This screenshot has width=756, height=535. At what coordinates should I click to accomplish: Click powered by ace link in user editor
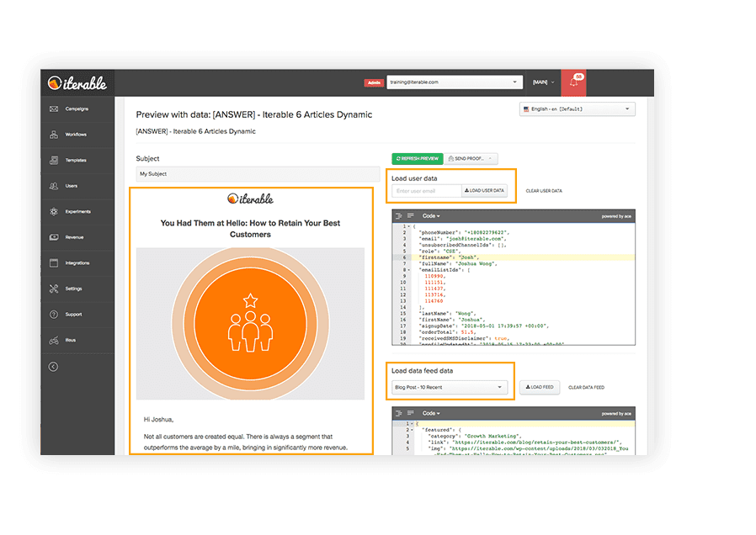click(616, 216)
